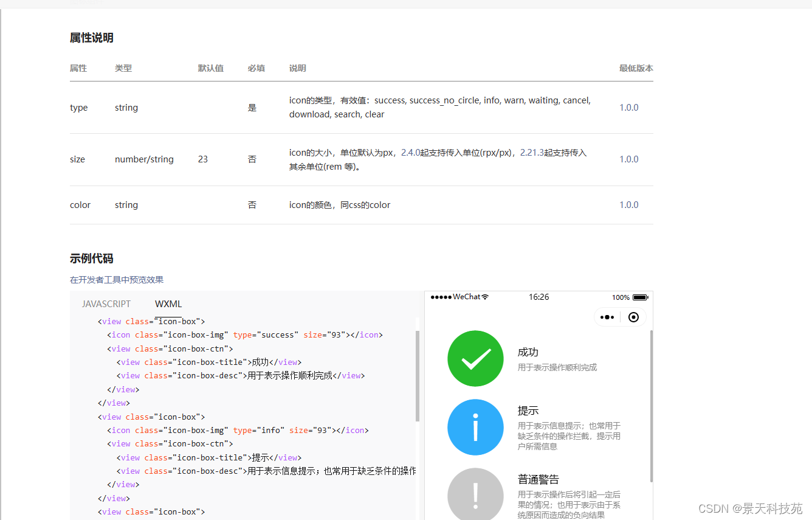Click the 默认值 column header
This screenshot has height=520, width=812.
click(211, 68)
